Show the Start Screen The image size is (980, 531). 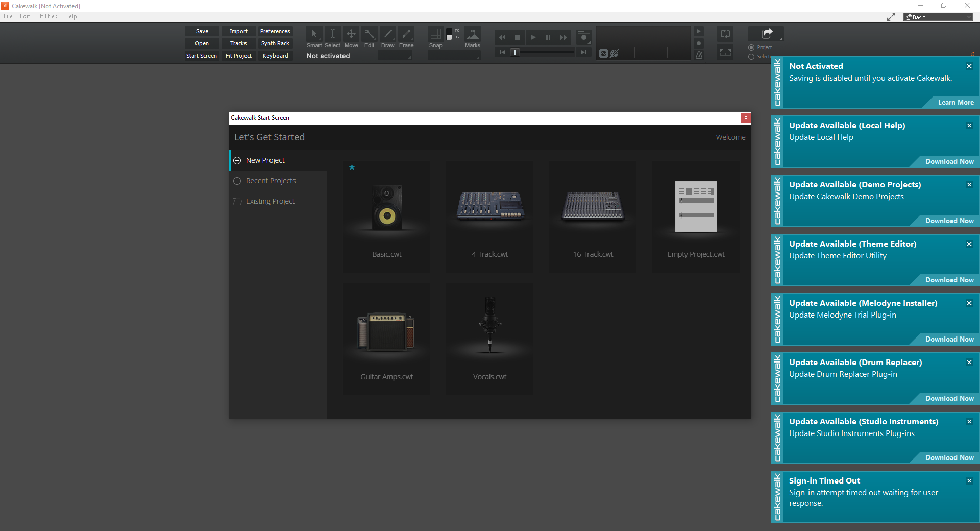coord(202,56)
